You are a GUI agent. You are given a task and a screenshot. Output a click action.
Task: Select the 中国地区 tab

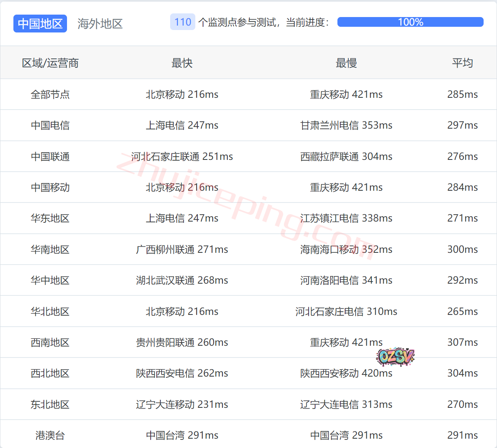click(x=40, y=24)
